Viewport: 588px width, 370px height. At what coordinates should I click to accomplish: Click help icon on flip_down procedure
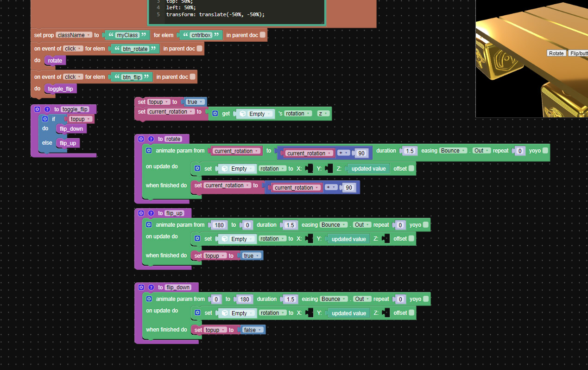point(151,287)
